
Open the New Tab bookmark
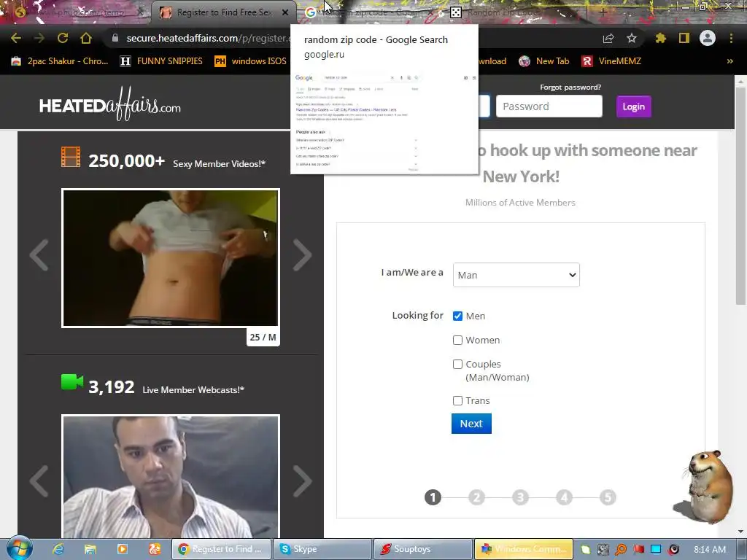[544, 61]
